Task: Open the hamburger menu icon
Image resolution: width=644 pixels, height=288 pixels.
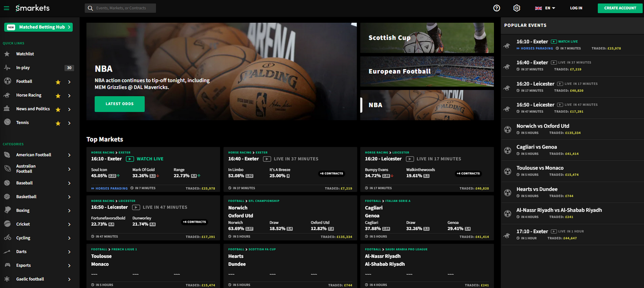Action: (x=7, y=8)
